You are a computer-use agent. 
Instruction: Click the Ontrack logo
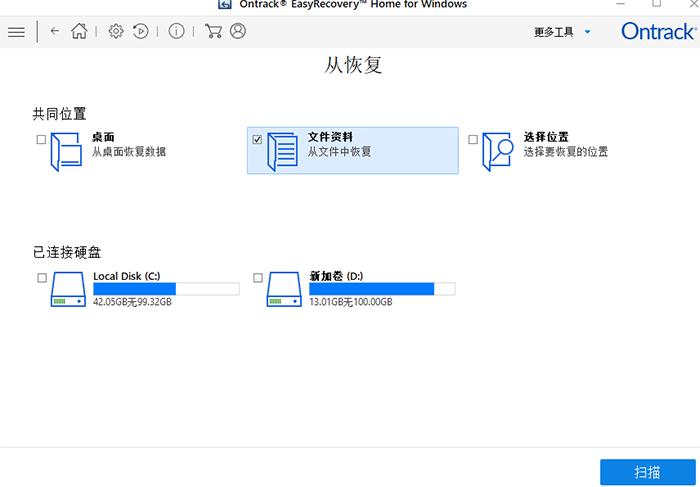(x=658, y=31)
